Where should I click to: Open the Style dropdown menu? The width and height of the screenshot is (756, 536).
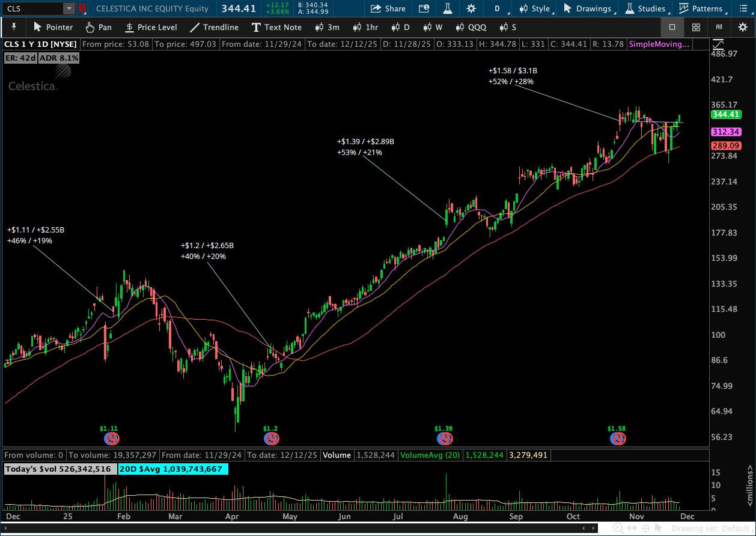pyautogui.click(x=536, y=8)
